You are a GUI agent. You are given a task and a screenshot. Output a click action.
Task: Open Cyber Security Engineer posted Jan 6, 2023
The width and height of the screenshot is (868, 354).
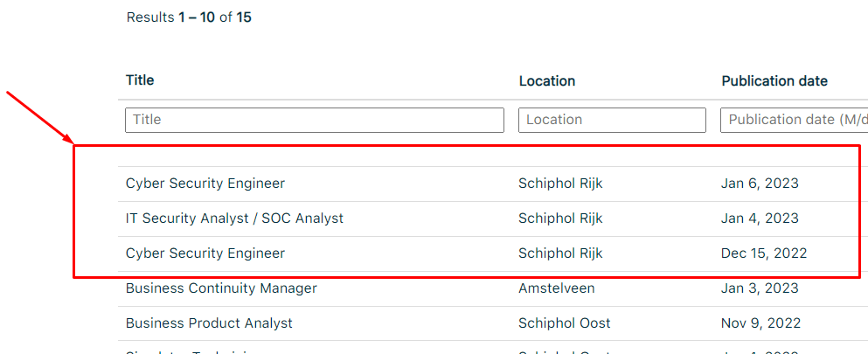205,183
